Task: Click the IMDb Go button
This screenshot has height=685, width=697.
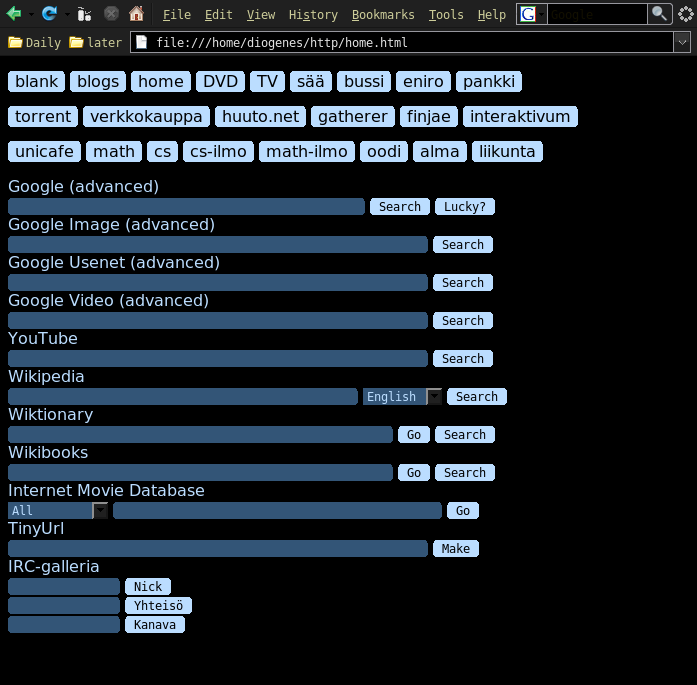Action: coord(463,510)
